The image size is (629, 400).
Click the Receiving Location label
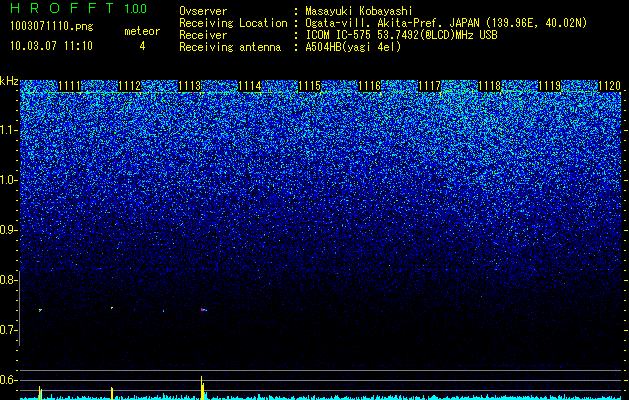click(233, 23)
